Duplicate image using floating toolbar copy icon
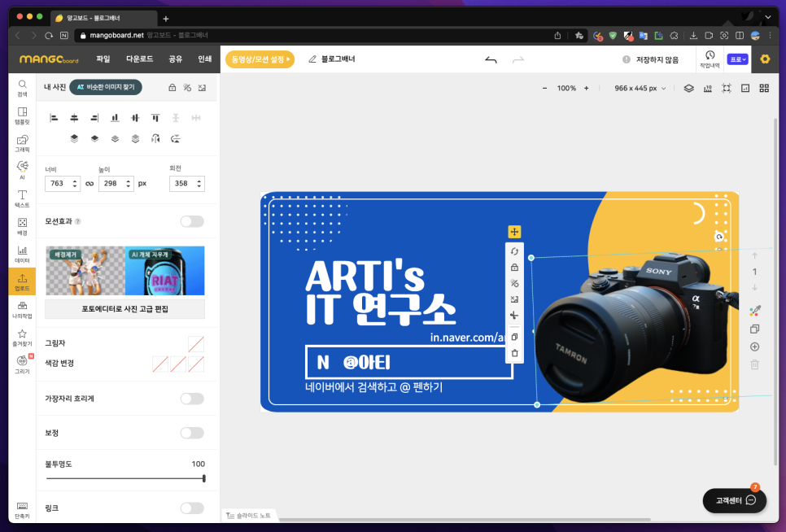This screenshot has height=532, width=786. point(514,337)
